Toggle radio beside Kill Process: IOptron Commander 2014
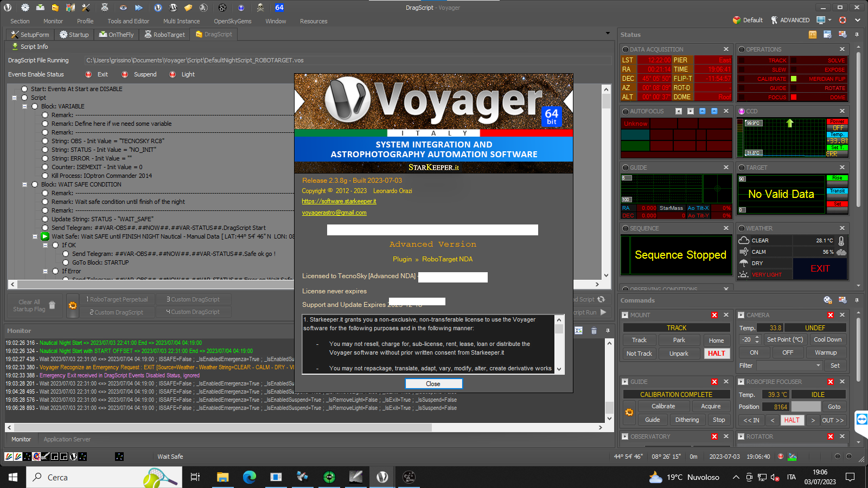Viewport: 868px width, 488px height. click(x=45, y=176)
